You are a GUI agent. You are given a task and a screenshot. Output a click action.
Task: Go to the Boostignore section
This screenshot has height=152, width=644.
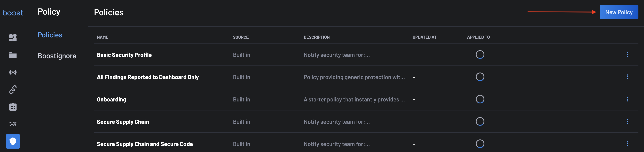(x=57, y=56)
